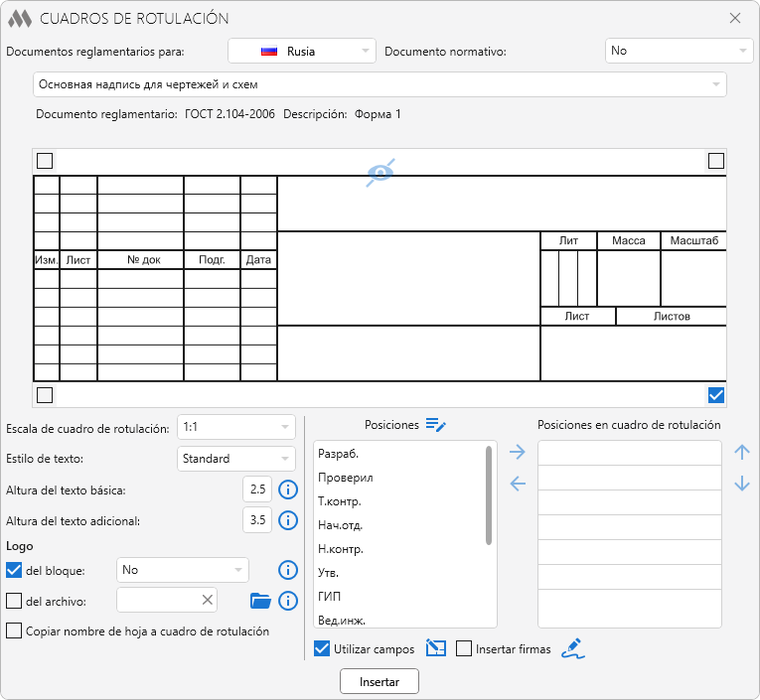Enable the Insertar firmas checkbox
The height and width of the screenshot is (700, 760).
tap(464, 649)
